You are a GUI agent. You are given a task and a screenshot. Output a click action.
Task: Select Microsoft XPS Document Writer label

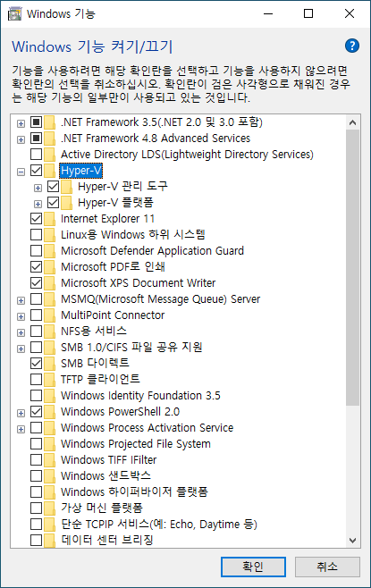tap(138, 282)
